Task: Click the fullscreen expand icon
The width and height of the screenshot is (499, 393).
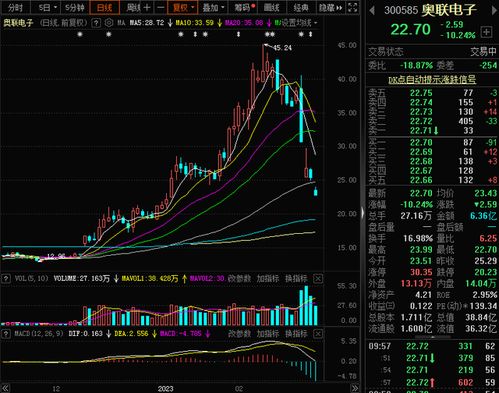Action: point(353,7)
